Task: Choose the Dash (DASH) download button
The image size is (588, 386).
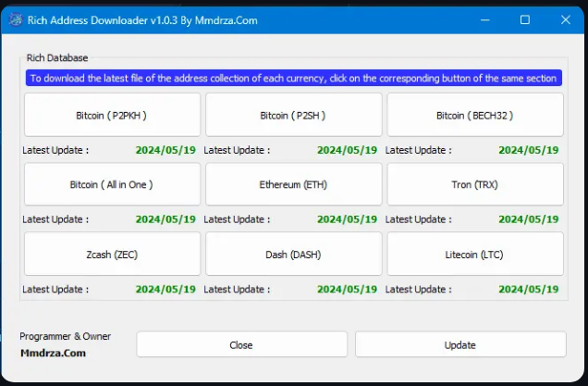Action: click(293, 254)
